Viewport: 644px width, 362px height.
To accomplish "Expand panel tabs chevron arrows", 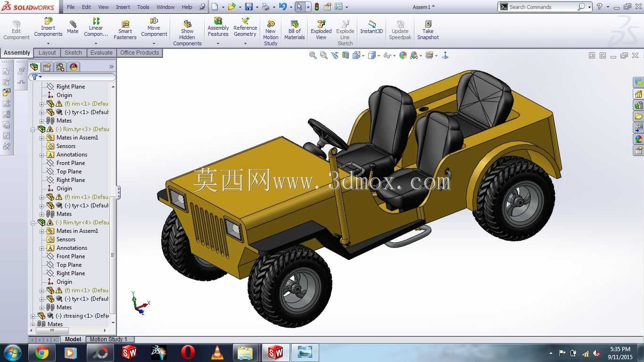I will (x=111, y=67).
